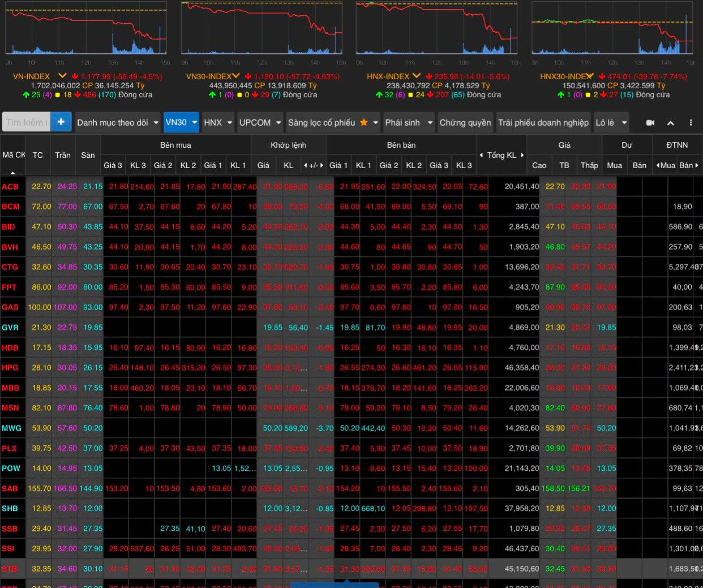The height and width of the screenshot is (588, 703).
Task: Click the Cao column header
Action: pos(539,165)
